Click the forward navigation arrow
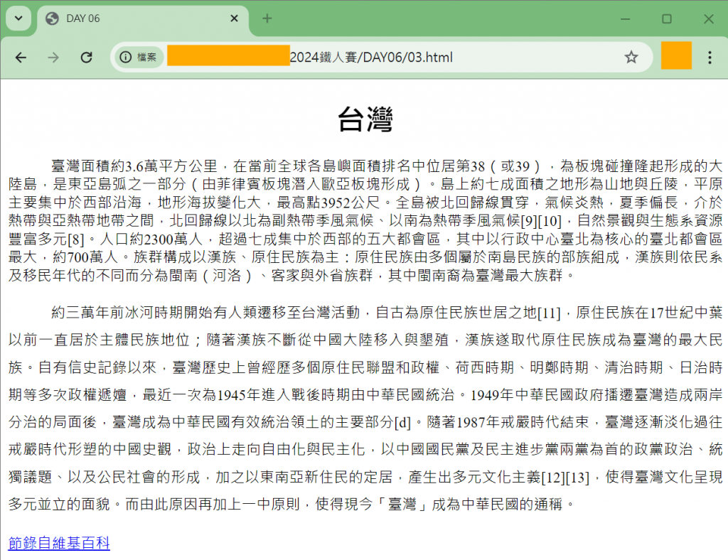The image size is (728, 560). (x=53, y=57)
